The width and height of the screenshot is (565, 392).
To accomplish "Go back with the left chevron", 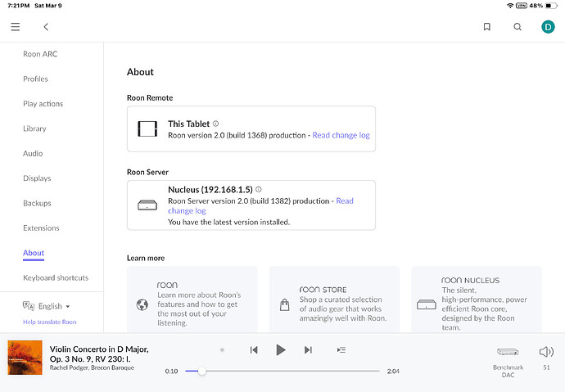I will click(46, 27).
